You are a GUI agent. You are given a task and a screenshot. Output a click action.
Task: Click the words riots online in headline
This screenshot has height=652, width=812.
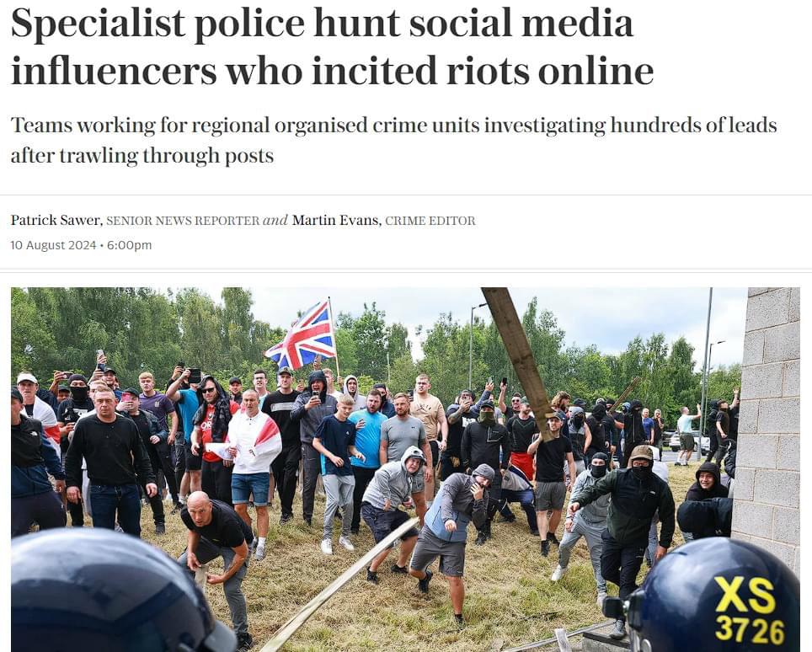(x=549, y=71)
